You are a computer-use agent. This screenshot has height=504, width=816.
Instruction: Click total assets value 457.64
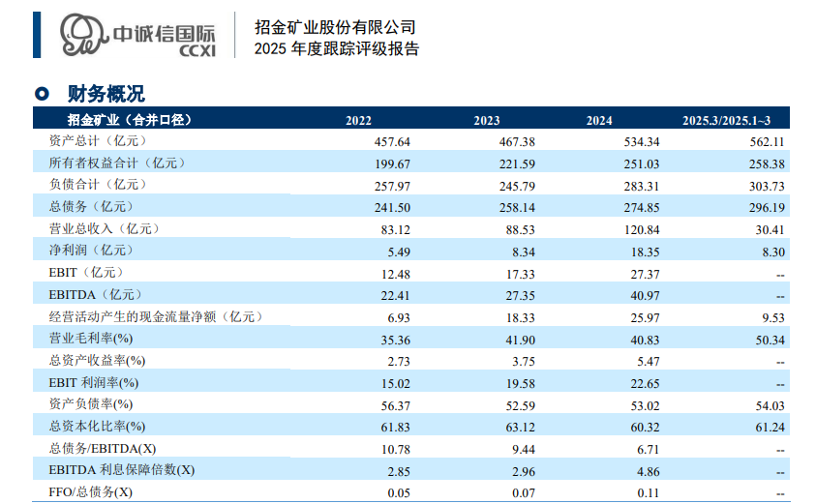pos(392,142)
